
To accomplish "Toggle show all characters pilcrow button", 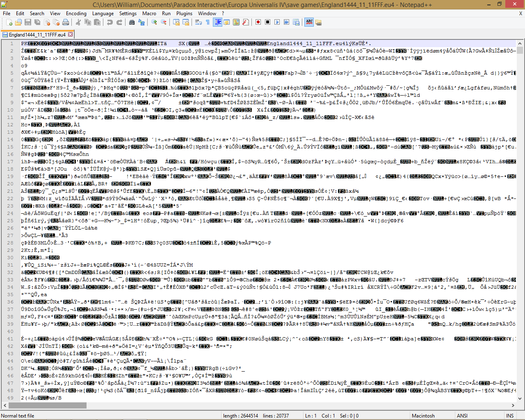I will pos(208,22).
